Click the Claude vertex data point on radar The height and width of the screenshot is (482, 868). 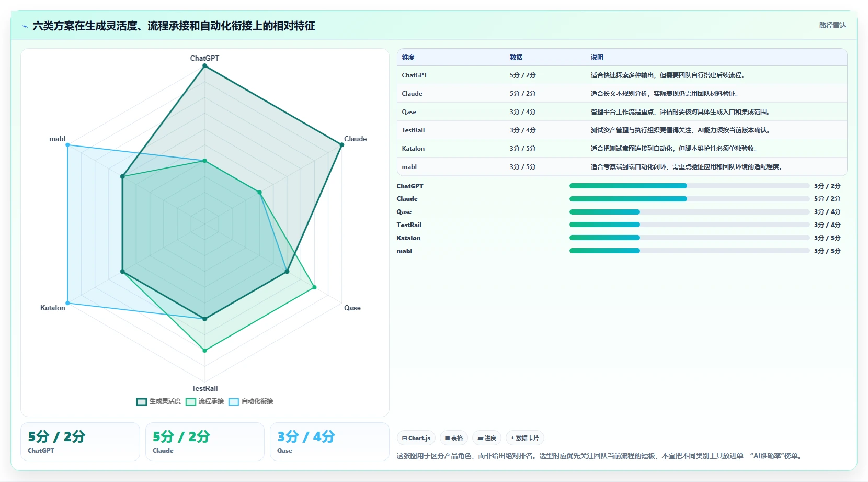(341, 145)
